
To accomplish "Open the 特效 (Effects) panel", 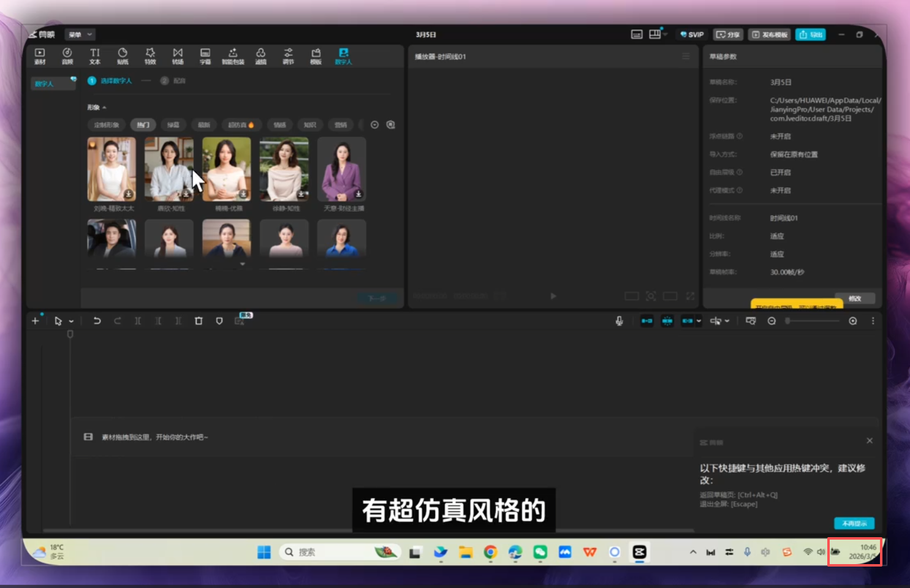I will point(150,56).
